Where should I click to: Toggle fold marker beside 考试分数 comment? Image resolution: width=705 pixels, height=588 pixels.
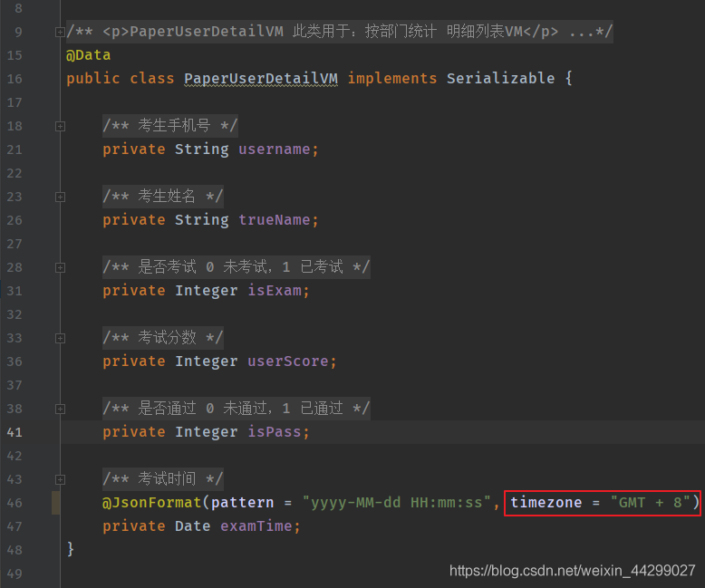(61, 338)
